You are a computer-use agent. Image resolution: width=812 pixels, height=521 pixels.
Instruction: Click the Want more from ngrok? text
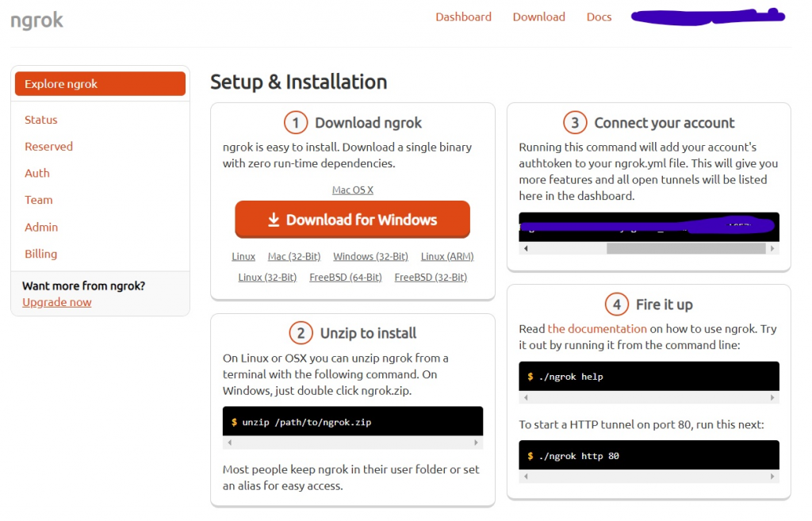click(84, 286)
